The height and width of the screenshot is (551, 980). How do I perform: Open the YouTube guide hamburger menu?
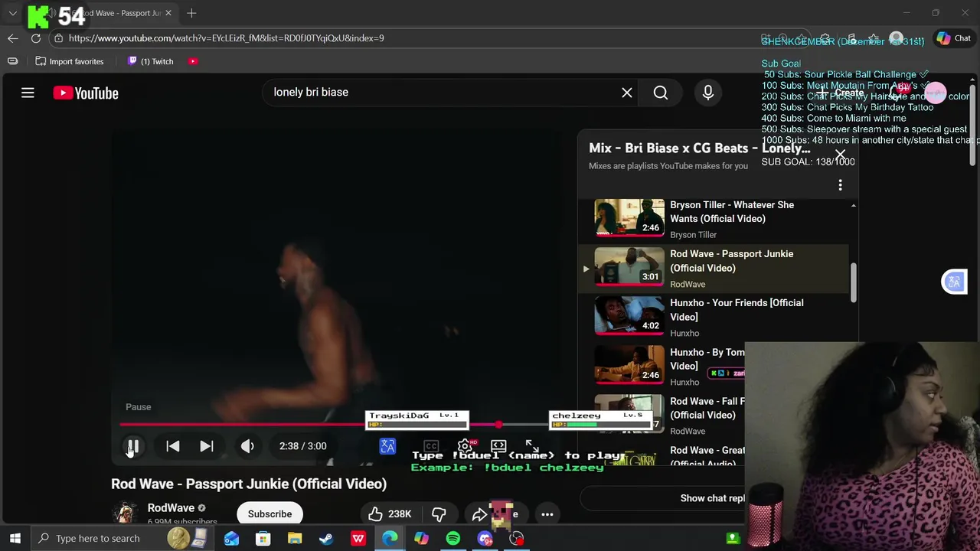28,93
